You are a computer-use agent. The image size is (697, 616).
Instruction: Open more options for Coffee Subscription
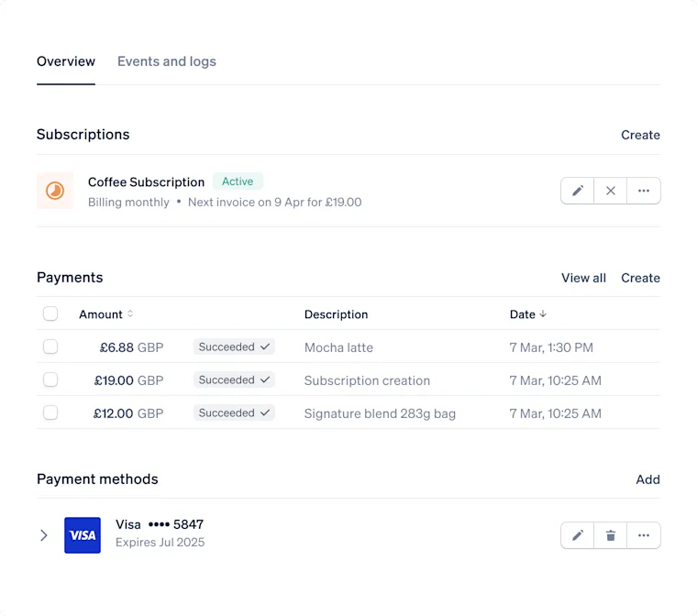tap(644, 191)
